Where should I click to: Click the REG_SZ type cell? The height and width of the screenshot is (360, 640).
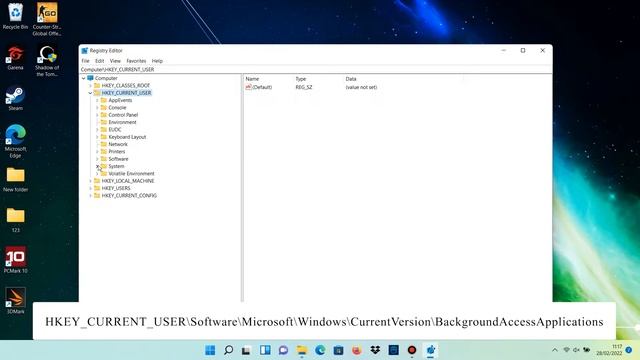[304, 87]
